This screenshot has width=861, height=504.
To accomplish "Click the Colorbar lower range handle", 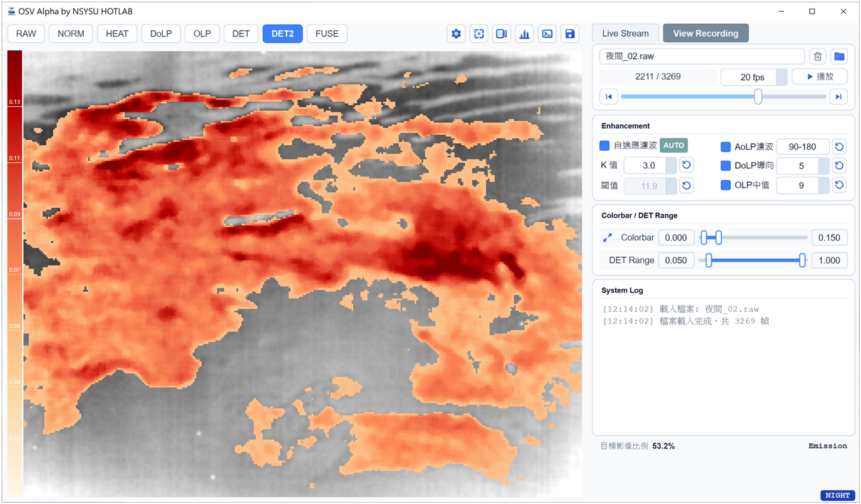I will 704,238.
